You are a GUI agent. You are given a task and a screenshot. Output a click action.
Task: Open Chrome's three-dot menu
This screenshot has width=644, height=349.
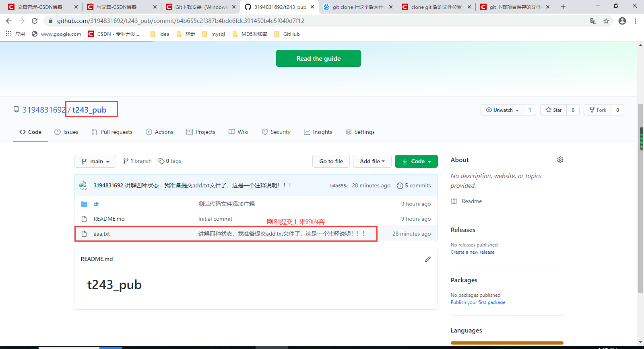pyautogui.click(x=635, y=21)
